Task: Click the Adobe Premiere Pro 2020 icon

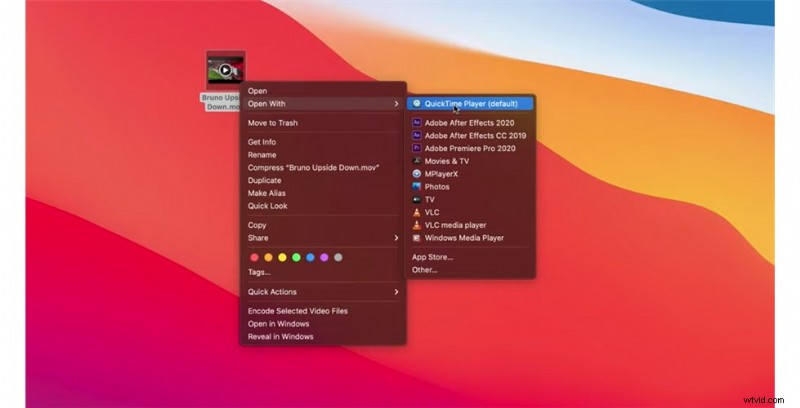Action: [417, 148]
